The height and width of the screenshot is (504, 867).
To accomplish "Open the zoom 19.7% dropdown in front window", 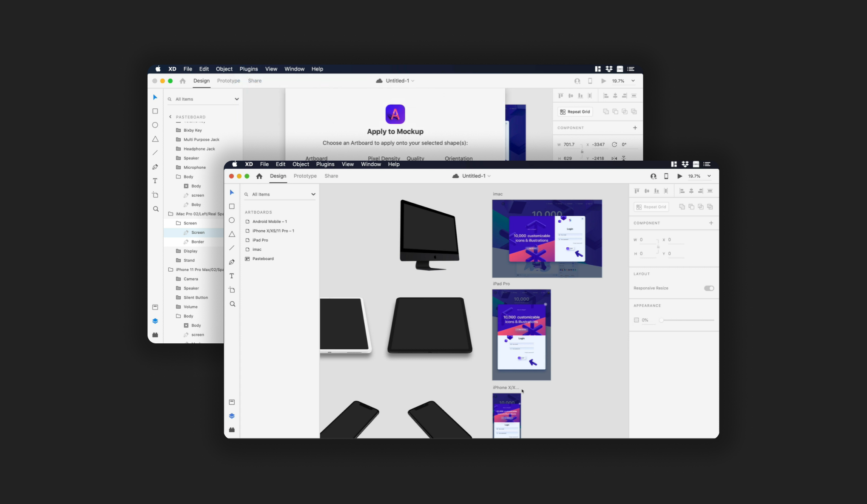I will [x=709, y=176].
